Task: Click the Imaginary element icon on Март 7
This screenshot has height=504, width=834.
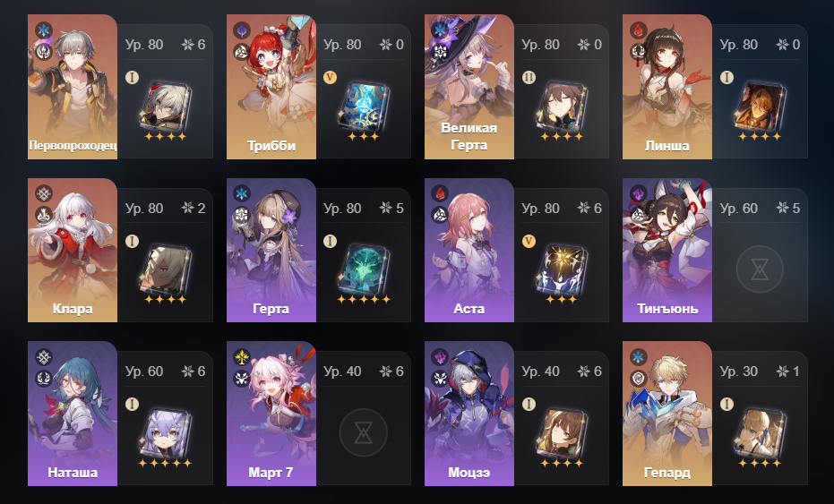Action: click(x=242, y=356)
